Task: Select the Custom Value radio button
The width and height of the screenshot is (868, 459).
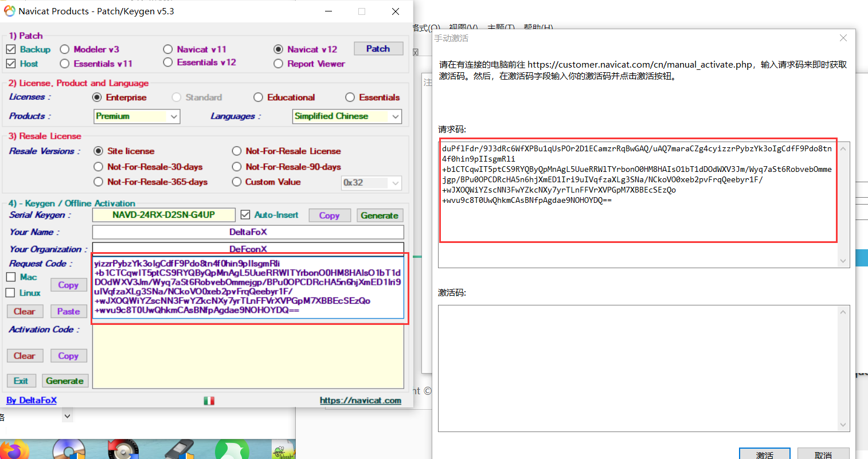Action: (x=237, y=182)
